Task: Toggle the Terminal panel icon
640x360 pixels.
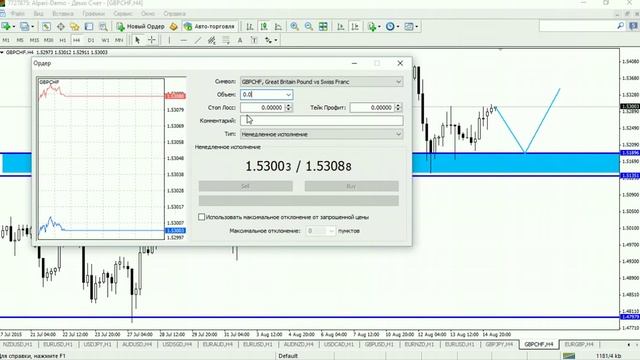Action: [x=89, y=27]
